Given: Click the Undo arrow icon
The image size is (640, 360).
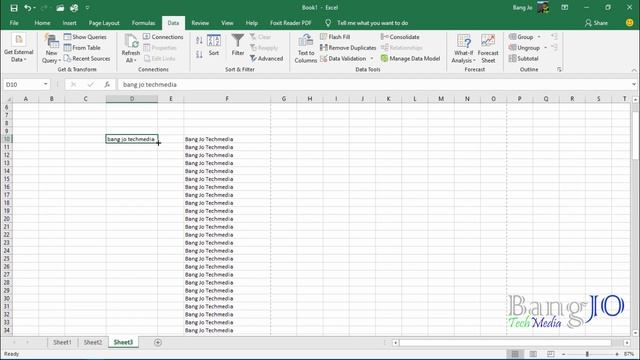Looking at the screenshot, I should tap(28, 8).
